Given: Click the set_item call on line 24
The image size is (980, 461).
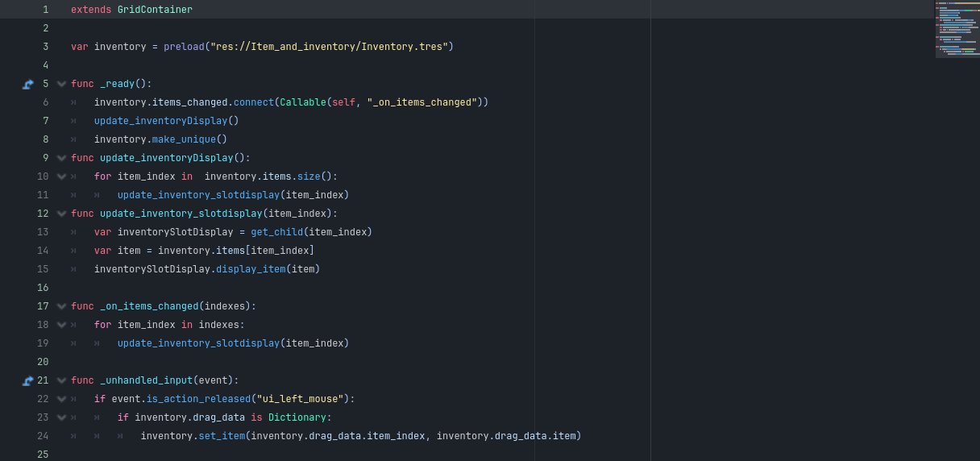Looking at the screenshot, I should point(222,436).
